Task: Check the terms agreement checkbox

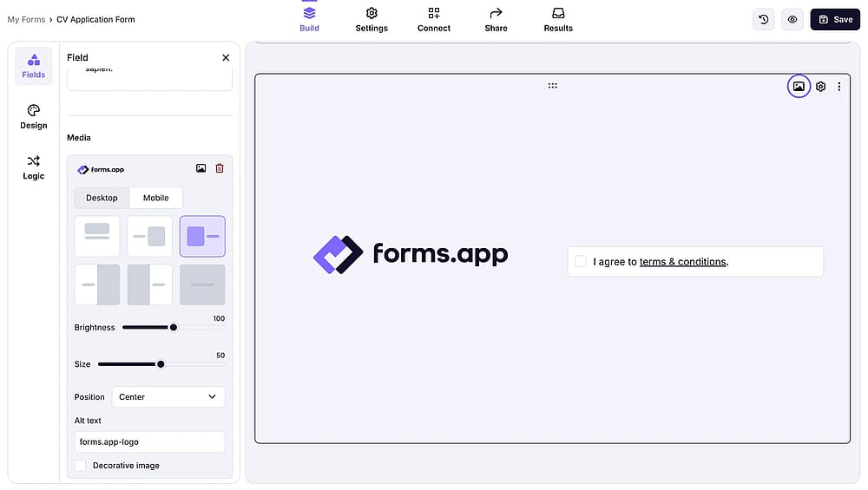Action: [x=580, y=261]
